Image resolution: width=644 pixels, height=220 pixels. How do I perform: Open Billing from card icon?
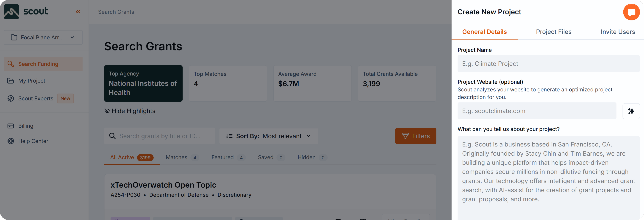[11, 126]
